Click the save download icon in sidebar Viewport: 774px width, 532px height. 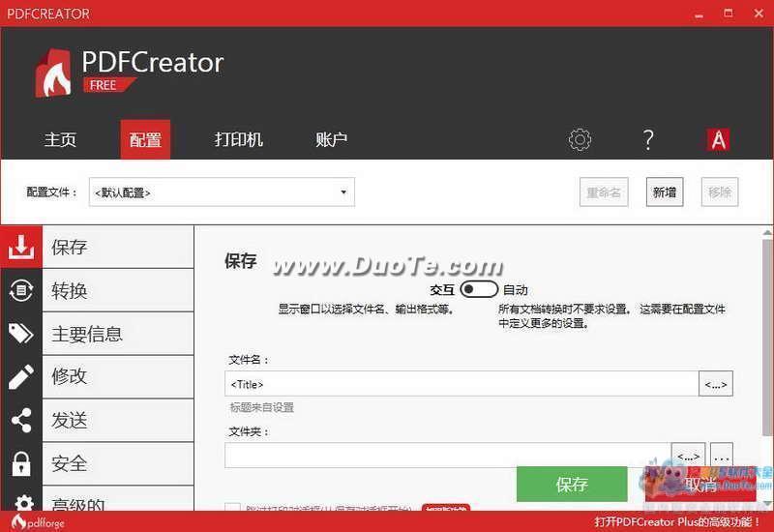pos(20,248)
